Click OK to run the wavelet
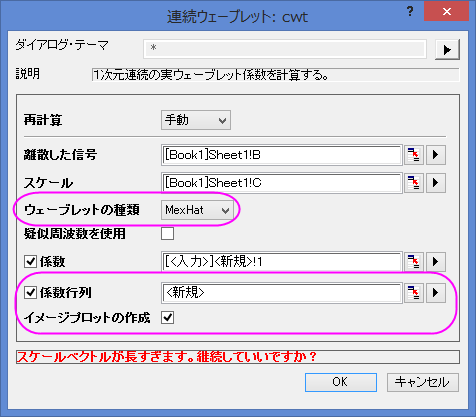 tap(341, 382)
